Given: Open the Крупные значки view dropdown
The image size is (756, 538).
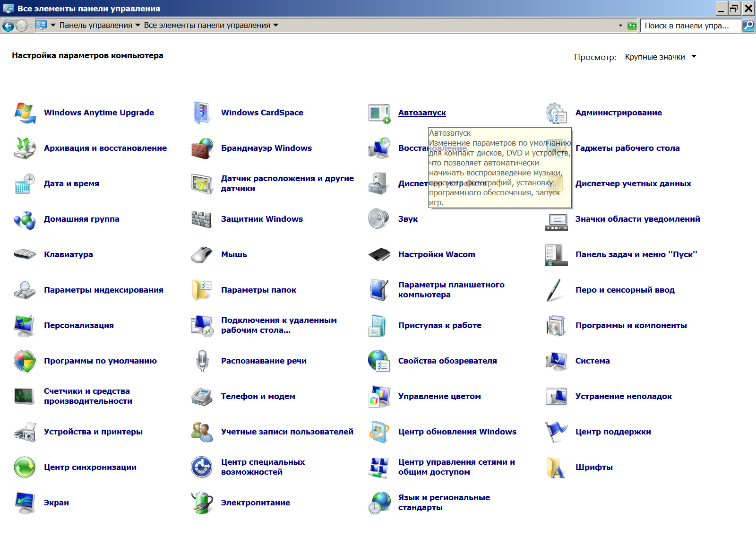Looking at the screenshot, I should pyautogui.click(x=661, y=57).
